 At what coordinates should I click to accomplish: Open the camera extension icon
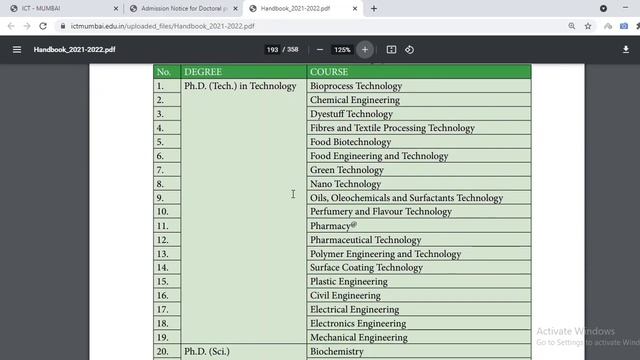point(624,26)
